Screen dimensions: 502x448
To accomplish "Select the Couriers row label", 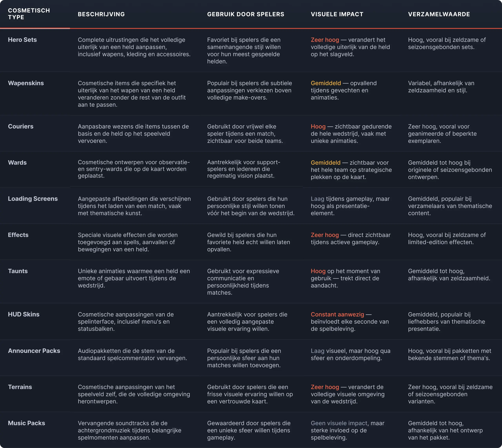I will (x=21, y=126).
